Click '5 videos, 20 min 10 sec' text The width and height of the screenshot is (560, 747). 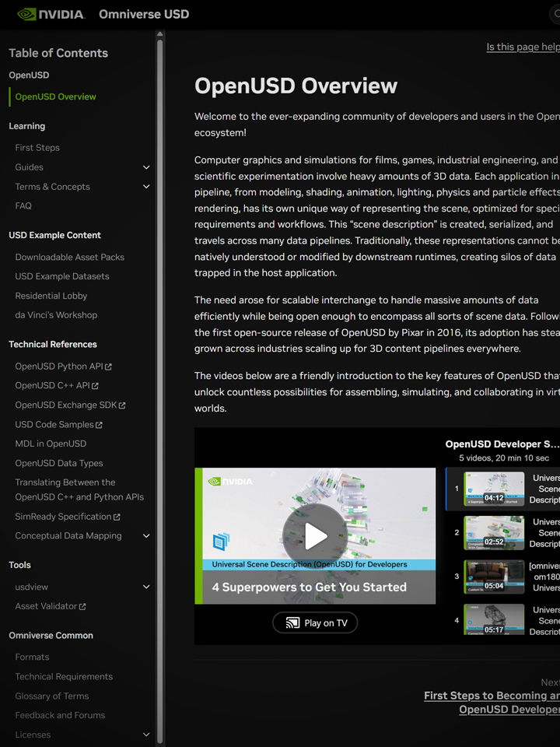tap(504, 458)
